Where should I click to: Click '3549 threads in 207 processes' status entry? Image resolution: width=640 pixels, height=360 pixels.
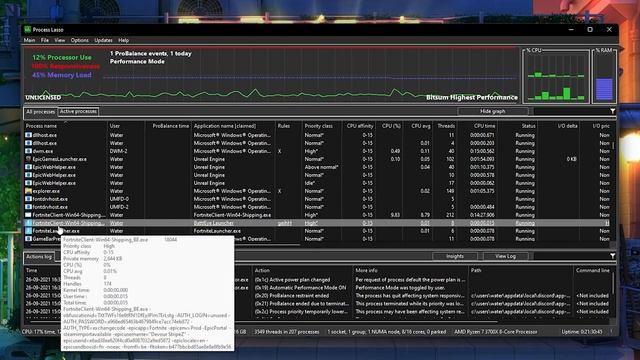(287, 332)
